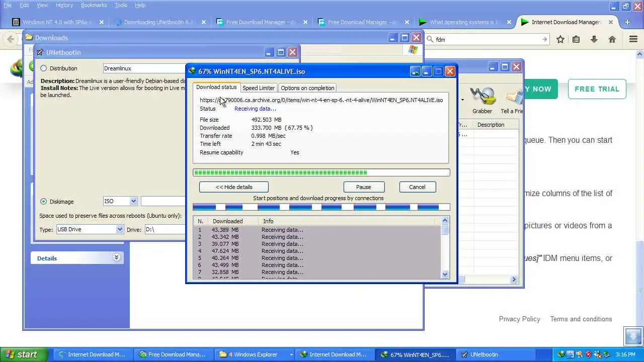Open the View menu
Viewport: 644px width, 362px height.
point(42,5)
